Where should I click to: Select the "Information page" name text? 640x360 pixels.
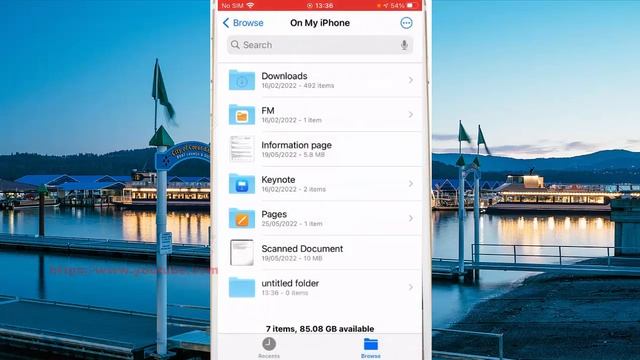[296, 145]
